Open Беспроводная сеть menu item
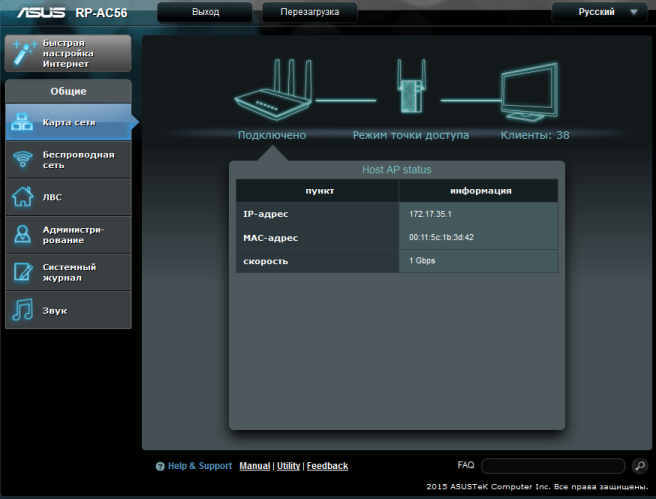The image size is (656, 499). (x=69, y=160)
